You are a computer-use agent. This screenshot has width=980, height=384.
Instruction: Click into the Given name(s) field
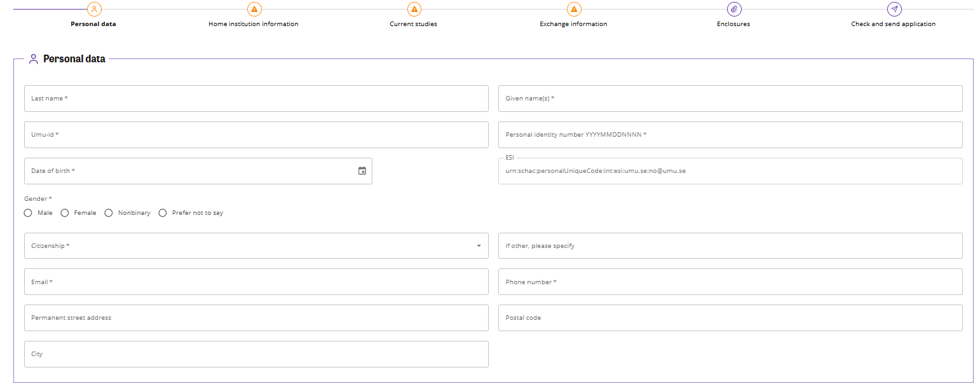click(730, 99)
